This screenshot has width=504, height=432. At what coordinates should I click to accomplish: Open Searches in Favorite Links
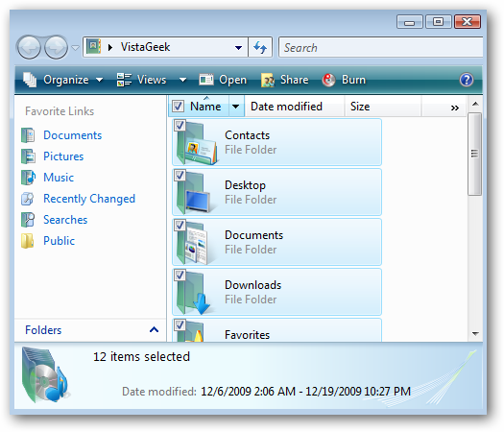click(x=65, y=220)
